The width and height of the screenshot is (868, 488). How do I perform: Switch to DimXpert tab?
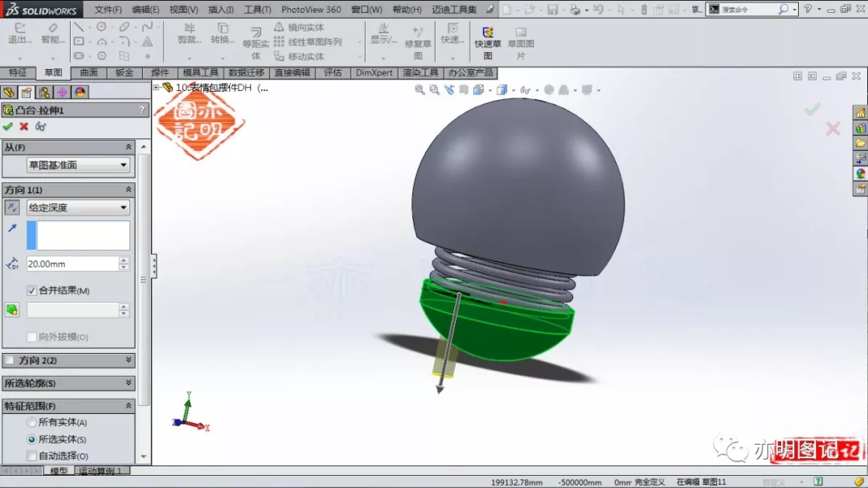pyautogui.click(x=375, y=72)
